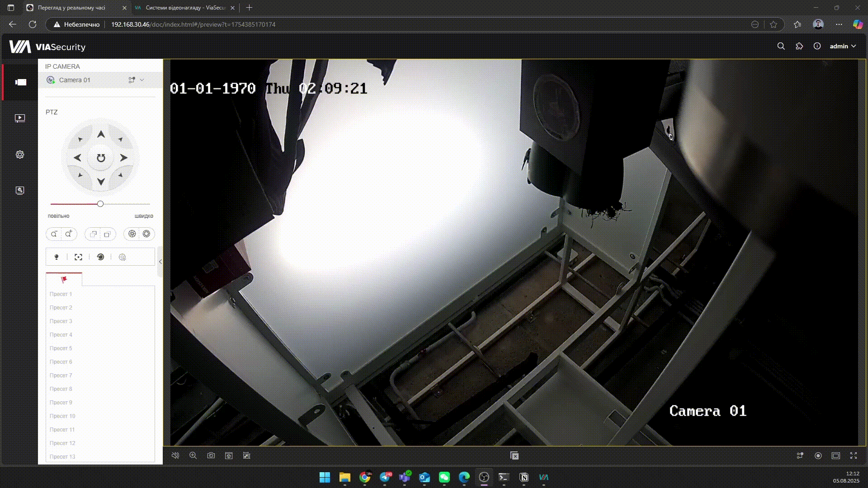The height and width of the screenshot is (488, 868).
Task: Select Пресет 3 from preset list
Action: pos(61,321)
